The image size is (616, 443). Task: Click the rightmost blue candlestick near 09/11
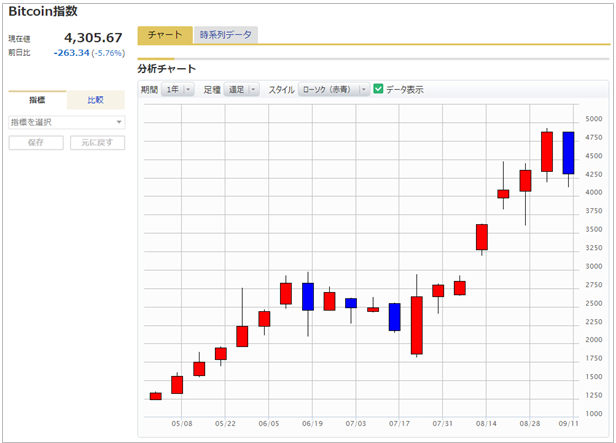pos(568,153)
